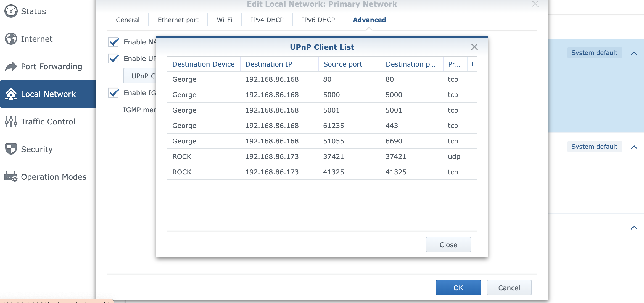
Task: Sort by Destination IP column header
Action: coord(268,64)
